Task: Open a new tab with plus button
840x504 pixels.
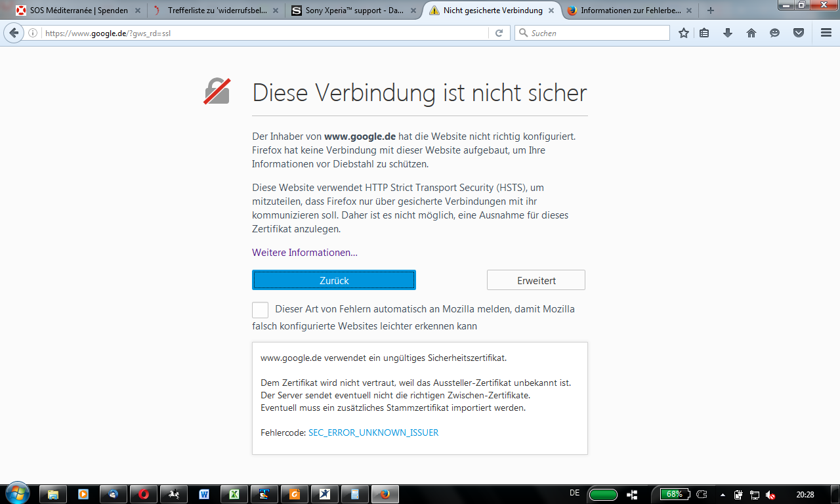Action: (x=710, y=10)
